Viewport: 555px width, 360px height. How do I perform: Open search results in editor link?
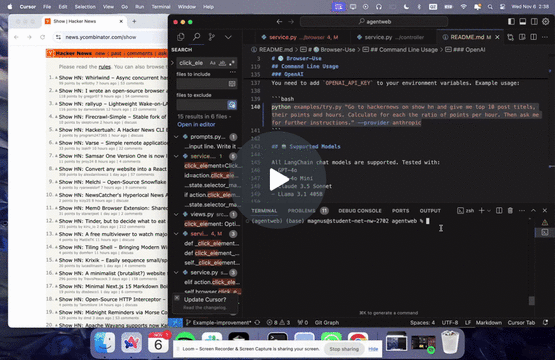(196, 125)
